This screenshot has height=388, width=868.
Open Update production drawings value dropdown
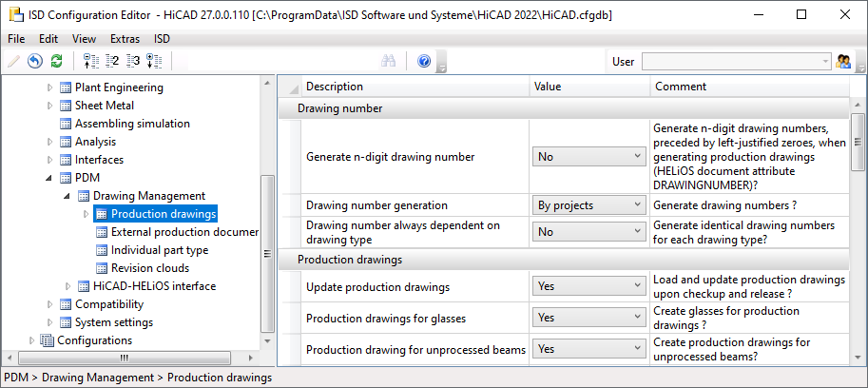coord(589,286)
